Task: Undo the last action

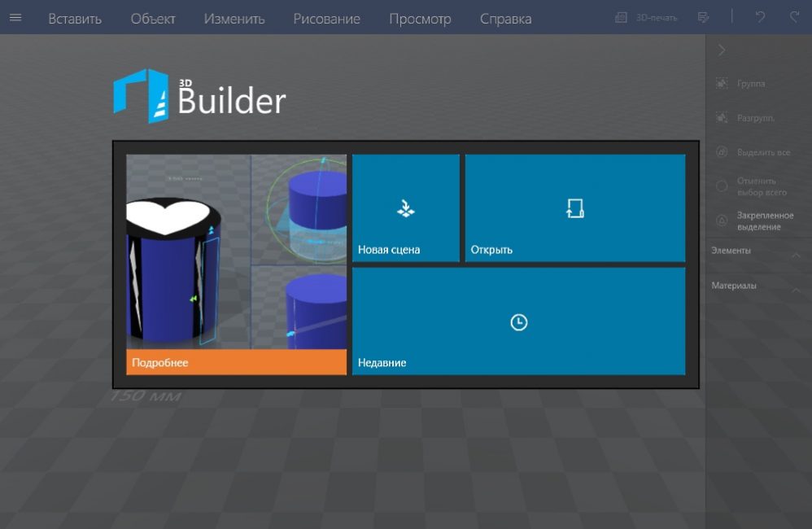Action: coord(760,18)
